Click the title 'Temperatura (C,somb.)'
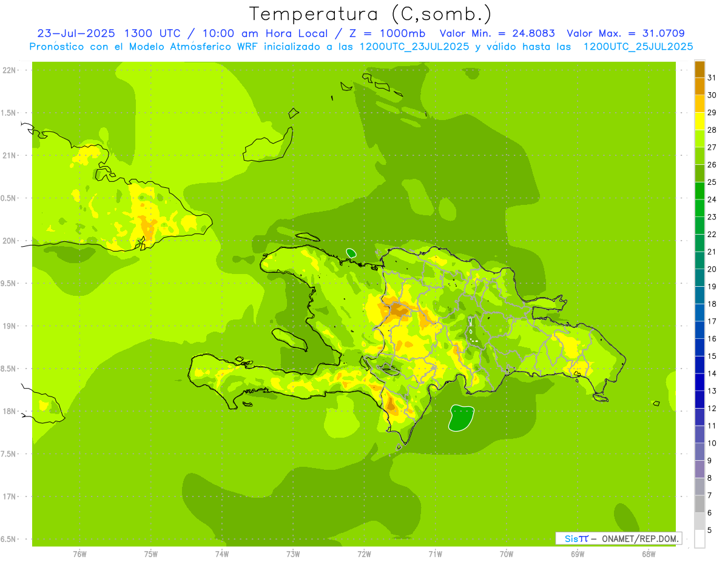This screenshot has height=562, width=728. coord(370,14)
